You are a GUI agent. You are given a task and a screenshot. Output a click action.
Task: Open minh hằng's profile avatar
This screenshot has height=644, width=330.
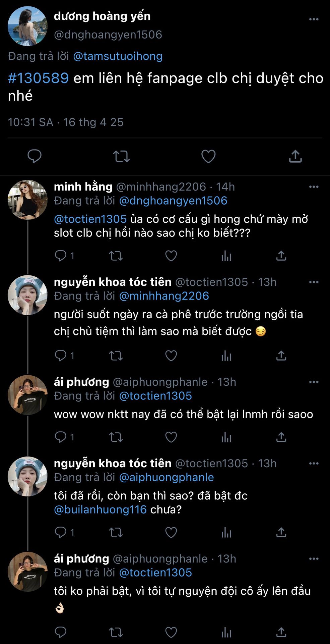(x=27, y=200)
